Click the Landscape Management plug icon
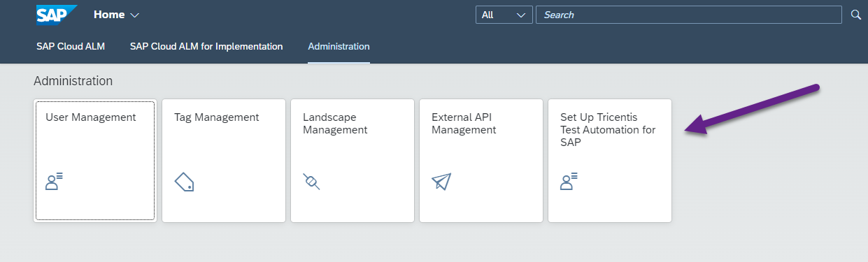 [x=312, y=182]
